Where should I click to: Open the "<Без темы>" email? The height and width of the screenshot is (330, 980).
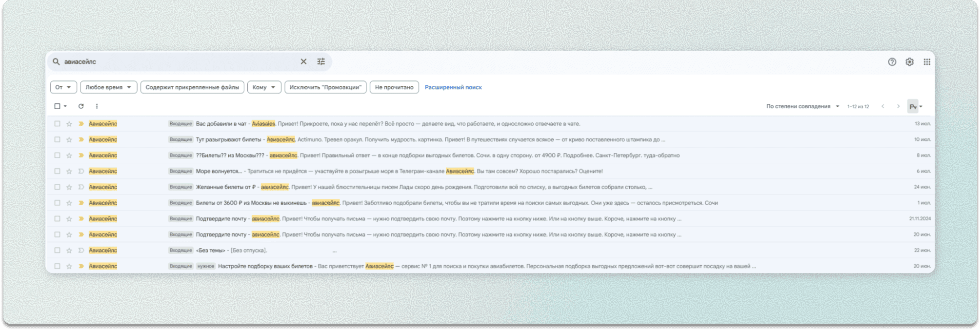(x=490, y=251)
